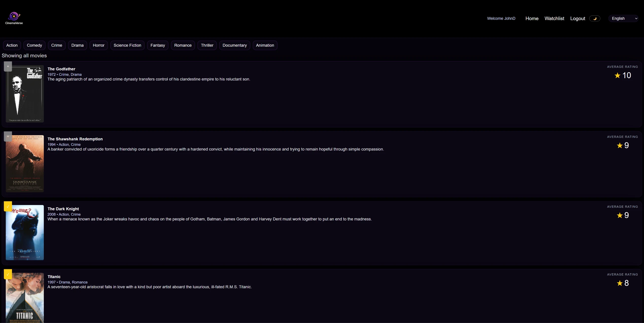
Task: Remove The Dark Knight watchlist checkmark
Action: coord(8,207)
